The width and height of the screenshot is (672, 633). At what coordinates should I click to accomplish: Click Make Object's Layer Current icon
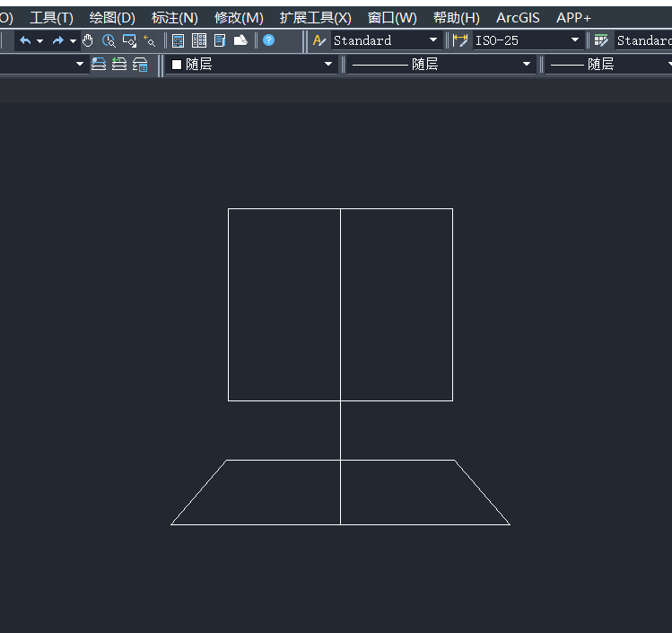(99, 65)
